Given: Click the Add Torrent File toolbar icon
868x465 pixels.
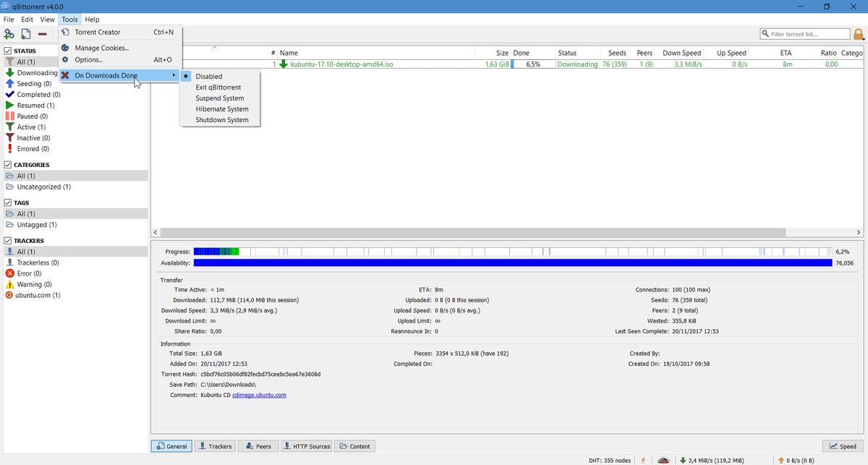Looking at the screenshot, I should point(26,34).
